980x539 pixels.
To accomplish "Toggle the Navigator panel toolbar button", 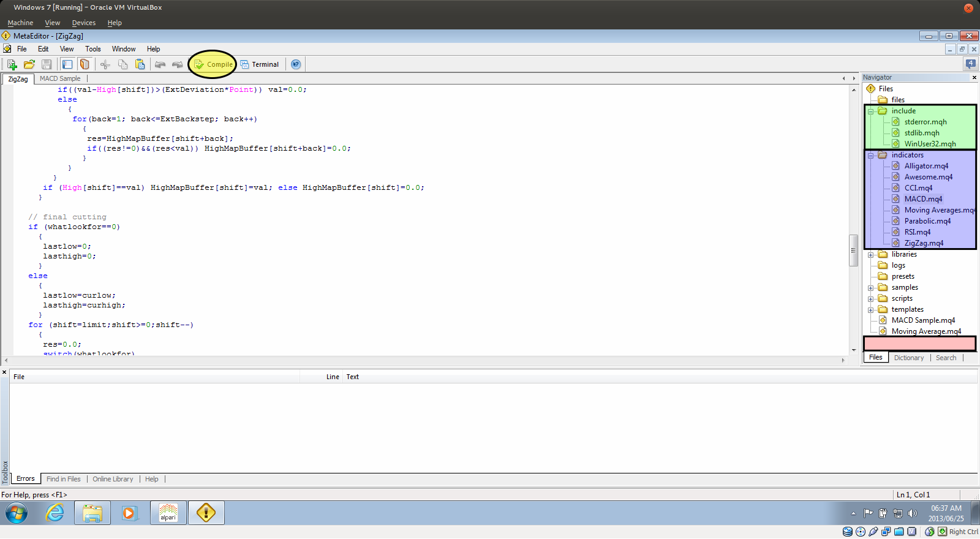I will (x=67, y=64).
